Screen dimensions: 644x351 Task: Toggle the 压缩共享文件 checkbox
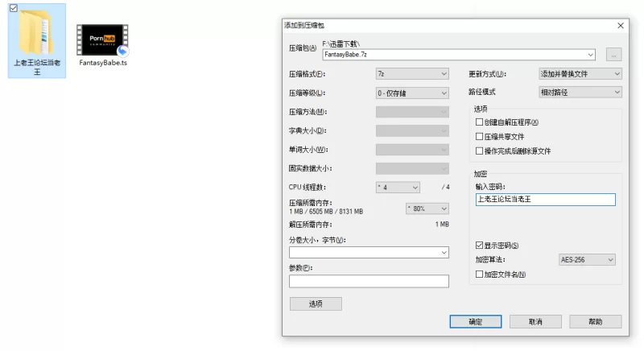click(x=480, y=137)
